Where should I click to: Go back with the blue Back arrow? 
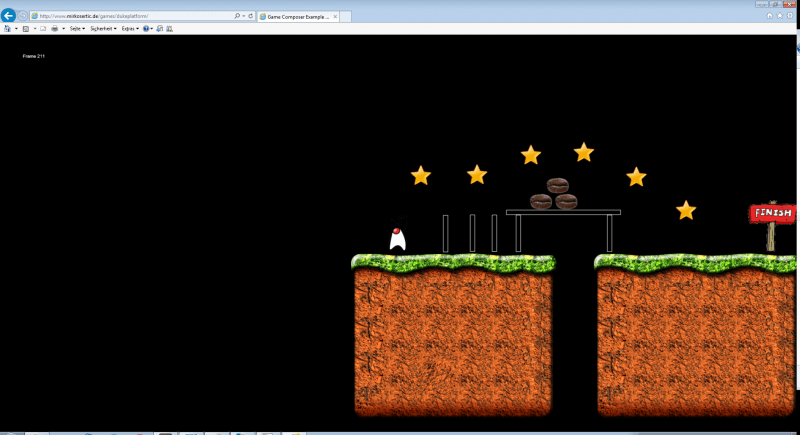tap(8, 16)
